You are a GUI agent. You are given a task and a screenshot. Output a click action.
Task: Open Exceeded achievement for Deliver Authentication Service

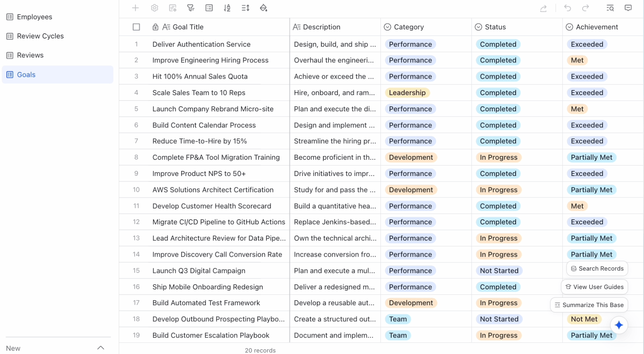click(x=587, y=44)
